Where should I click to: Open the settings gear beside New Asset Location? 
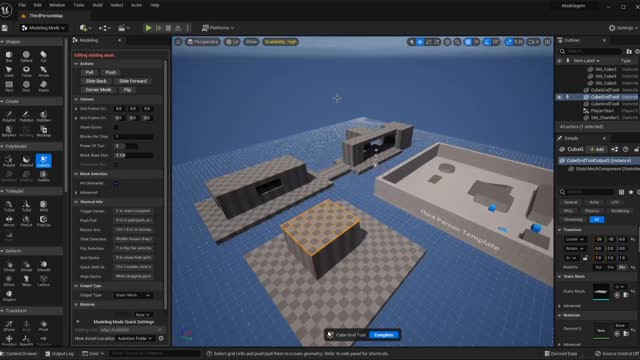click(x=161, y=338)
